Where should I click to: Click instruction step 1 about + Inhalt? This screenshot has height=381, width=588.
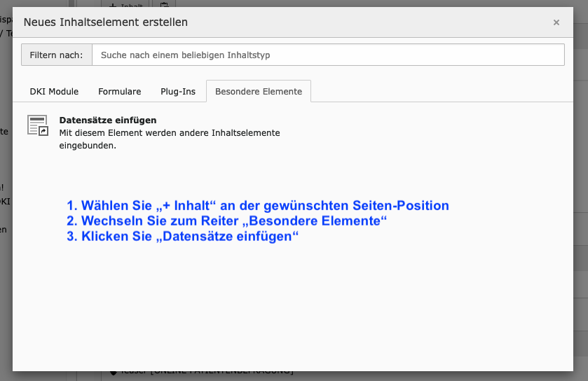[258, 206]
